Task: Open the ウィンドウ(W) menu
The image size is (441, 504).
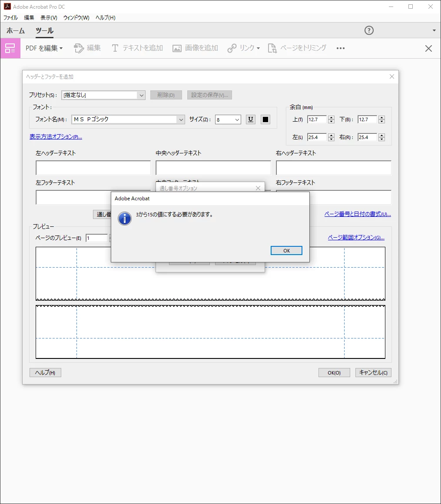Action: tap(76, 18)
